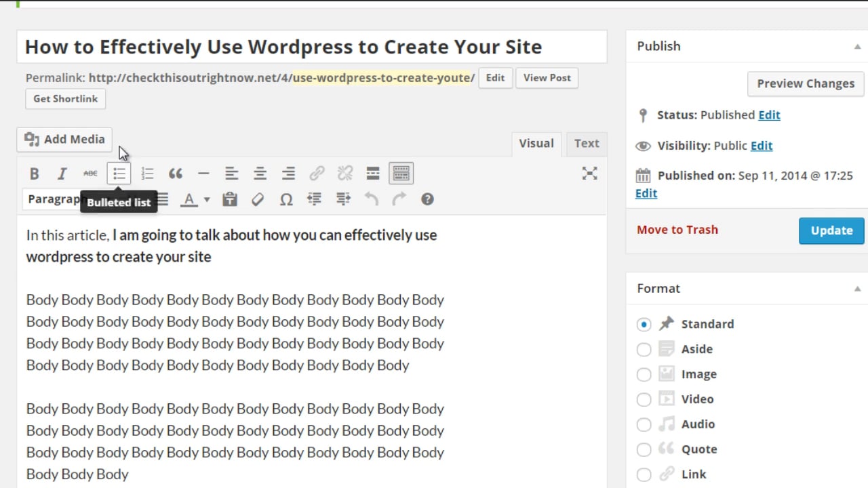
Task: Open the Paragraph style dropdown
Action: point(53,199)
